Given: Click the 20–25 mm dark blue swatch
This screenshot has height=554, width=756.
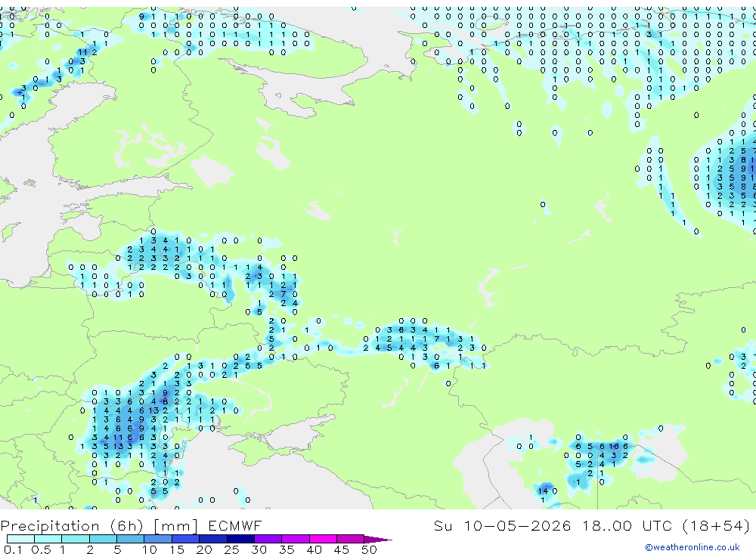Looking at the screenshot, I should click(213, 539).
